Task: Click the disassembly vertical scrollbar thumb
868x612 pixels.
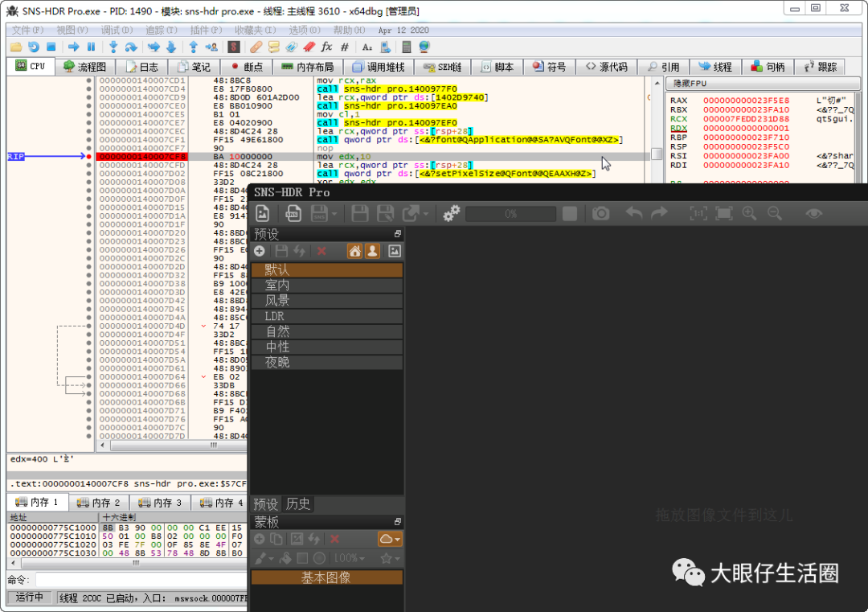Action: coord(657,154)
